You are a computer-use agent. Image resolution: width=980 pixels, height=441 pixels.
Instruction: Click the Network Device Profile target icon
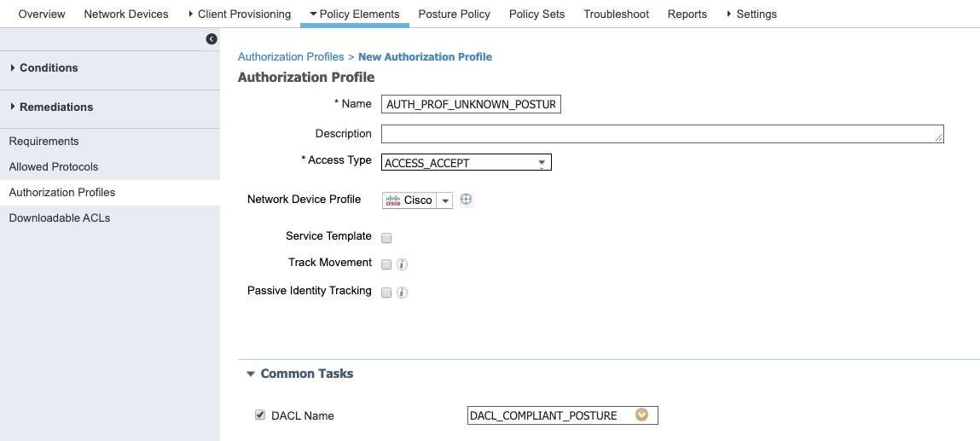point(466,200)
